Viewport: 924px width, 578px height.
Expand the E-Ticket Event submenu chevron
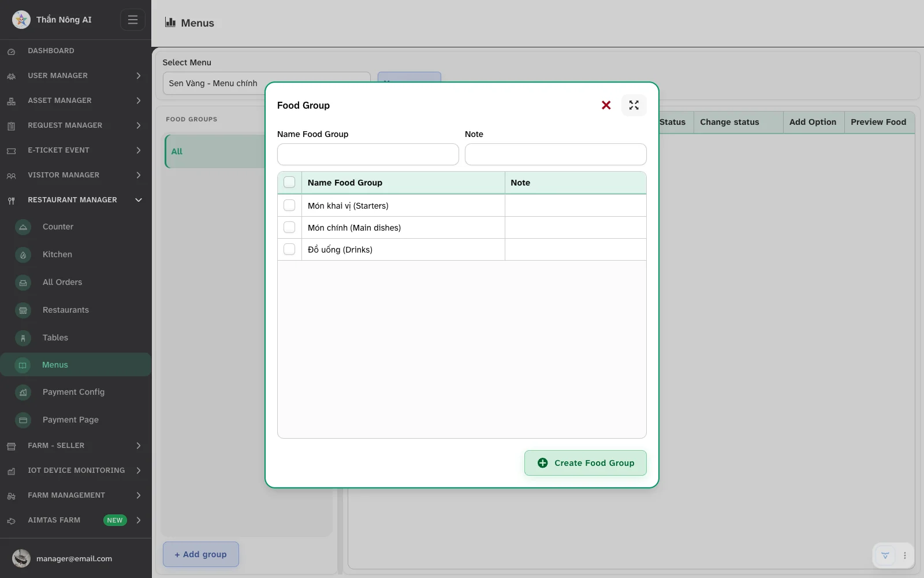139,150
